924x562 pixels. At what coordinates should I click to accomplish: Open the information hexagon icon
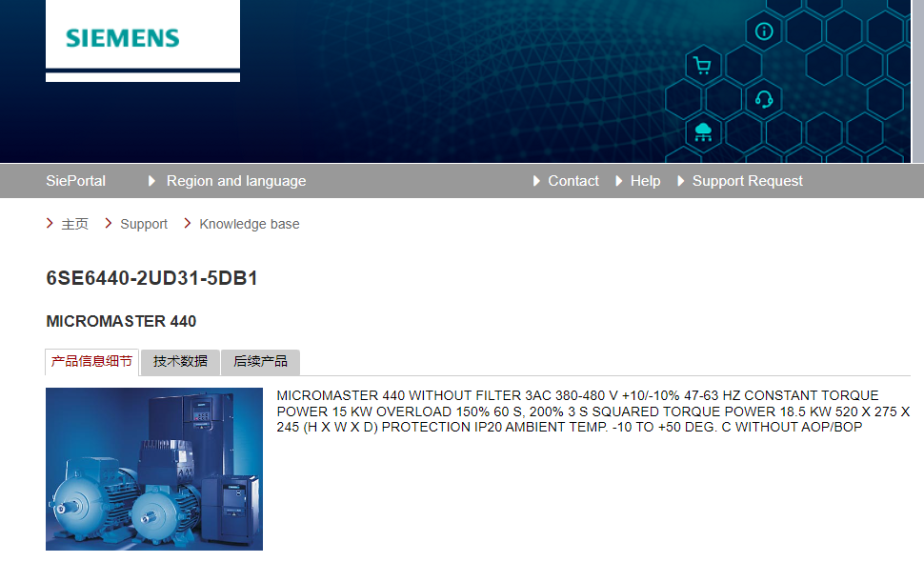click(764, 30)
